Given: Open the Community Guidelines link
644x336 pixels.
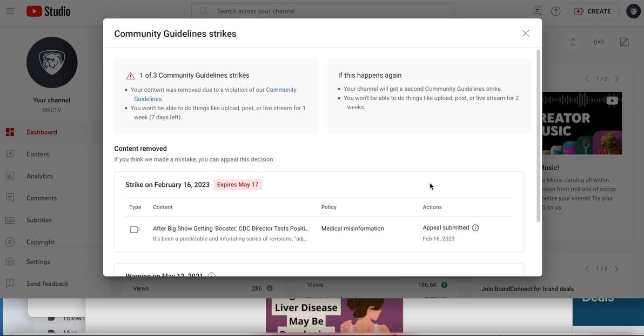Looking at the screenshot, I should [x=281, y=90].
